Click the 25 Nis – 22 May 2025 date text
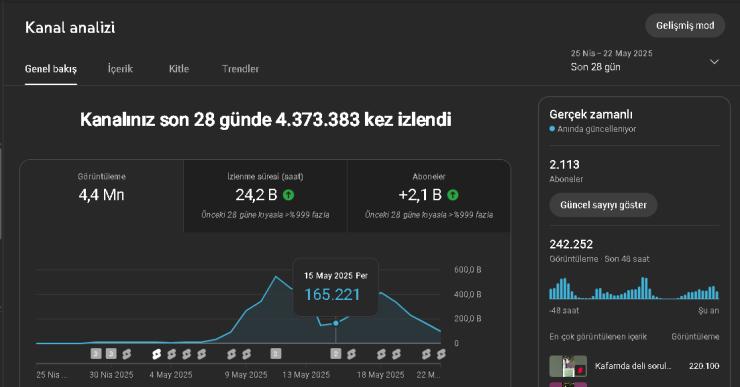 click(612, 53)
